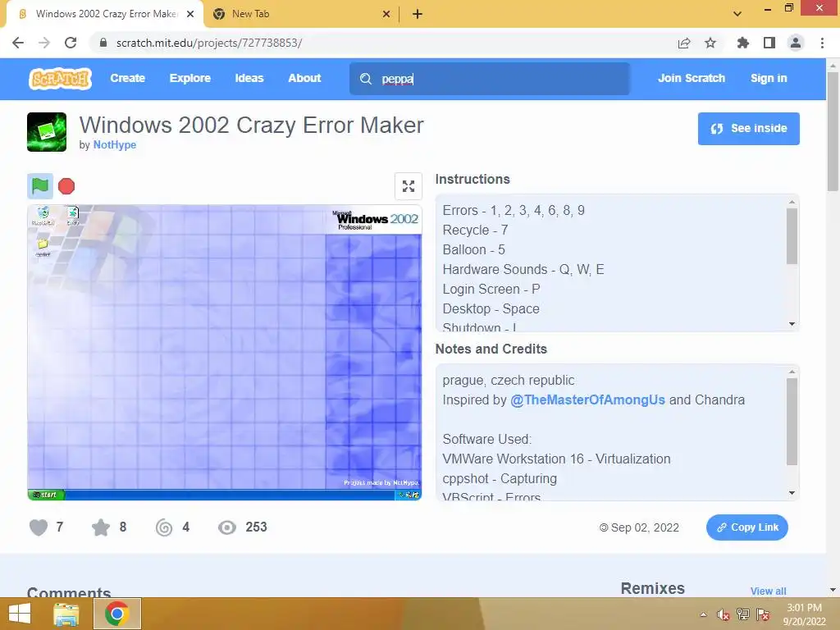This screenshot has height=630, width=840.
Task: Close the Windows 2002 Crazy Error Maker tab
Action: point(190,14)
